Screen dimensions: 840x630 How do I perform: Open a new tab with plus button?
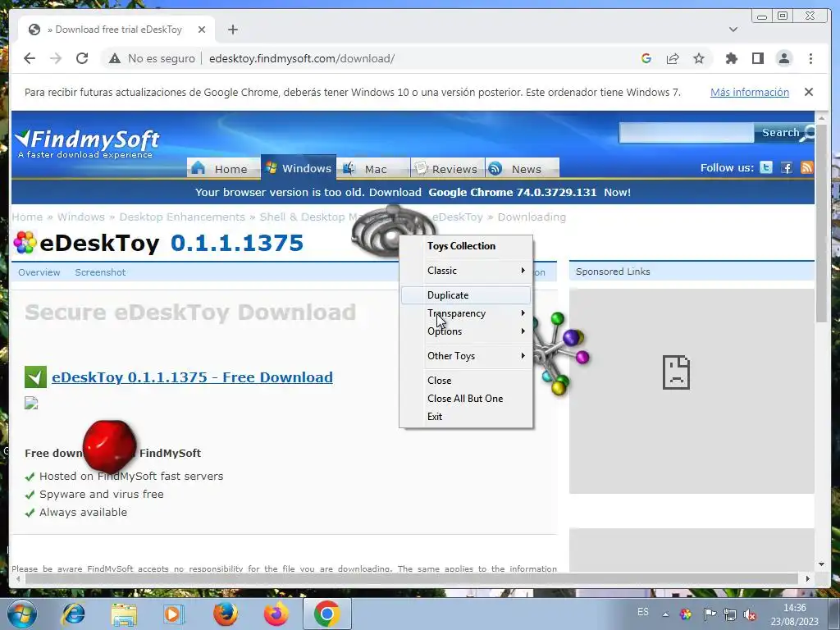click(232, 30)
